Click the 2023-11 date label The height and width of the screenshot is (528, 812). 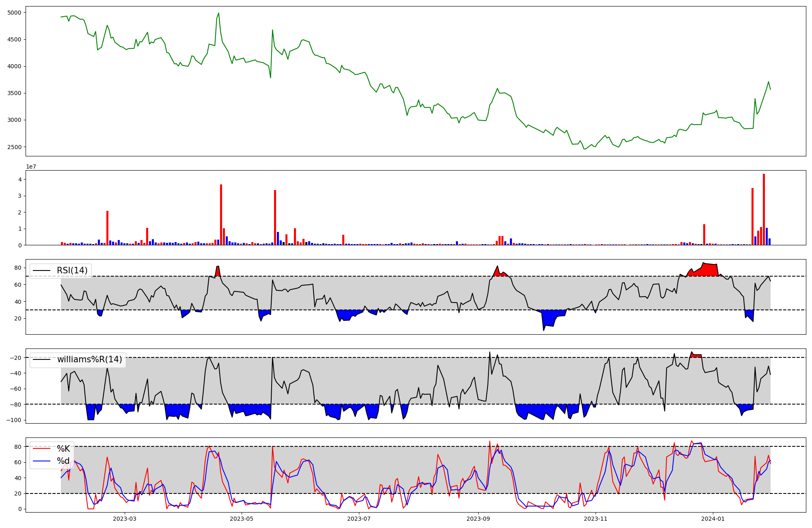[x=596, y=519]
